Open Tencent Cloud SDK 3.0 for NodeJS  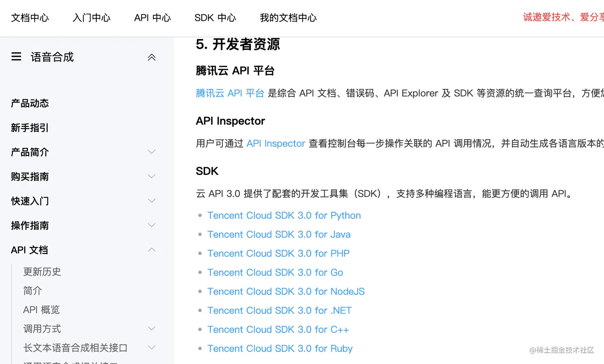(x=286, y=292)
